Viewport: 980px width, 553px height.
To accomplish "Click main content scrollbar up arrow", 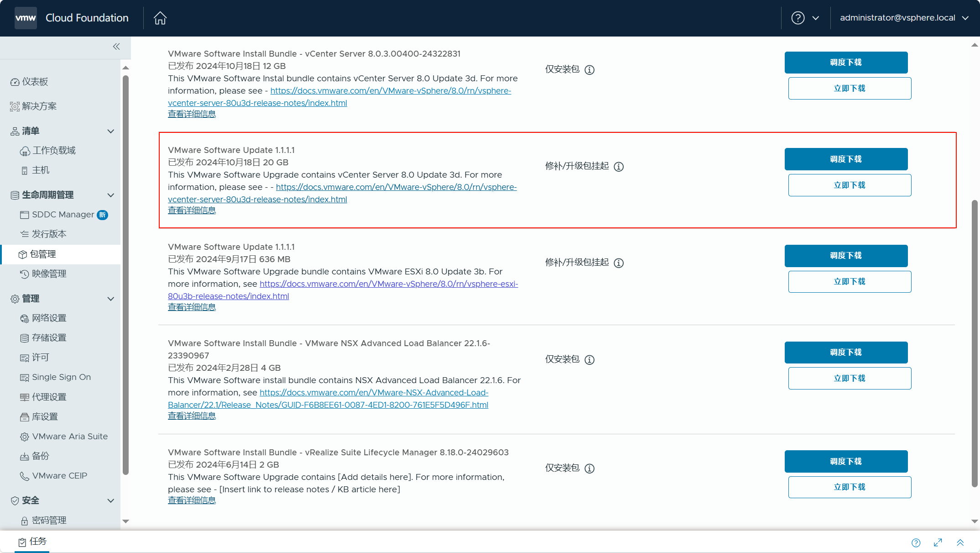I will coord(975,45).
